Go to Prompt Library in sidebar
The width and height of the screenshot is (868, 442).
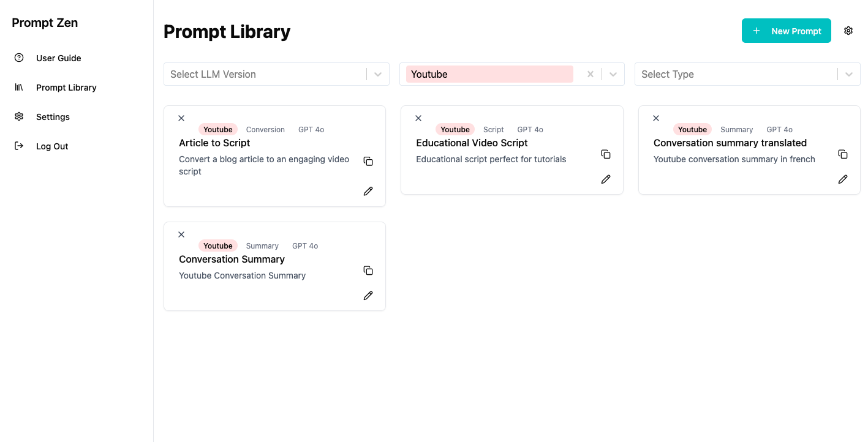click(x=66, y=88)
